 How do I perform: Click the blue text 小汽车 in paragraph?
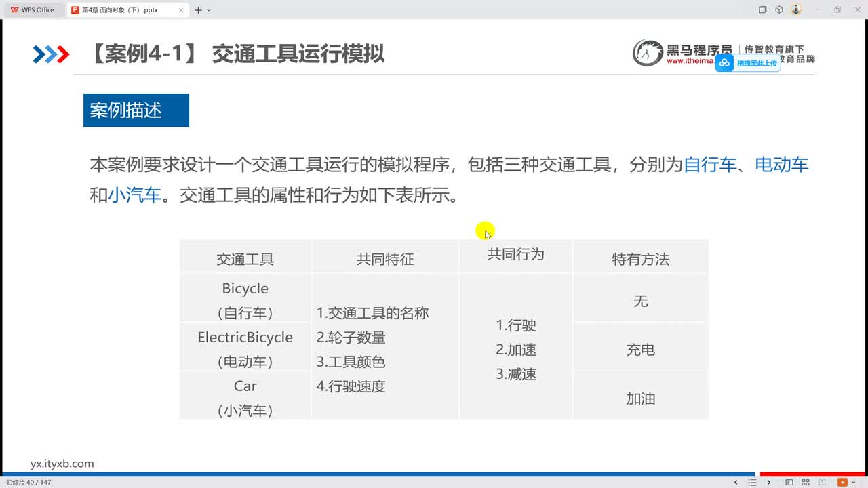(x=134, y=196)
